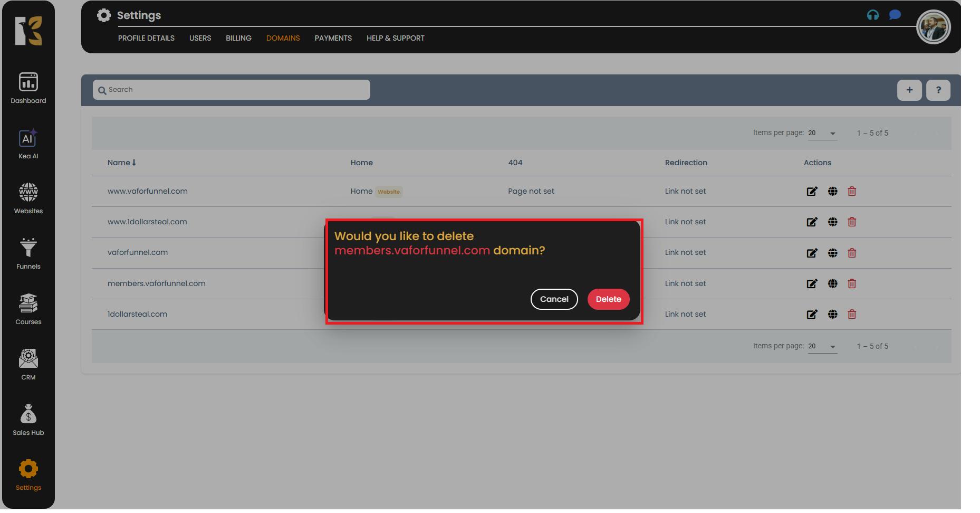
Task: Edit the 1dollarsteal.com domain row
Action: [812, 315]
